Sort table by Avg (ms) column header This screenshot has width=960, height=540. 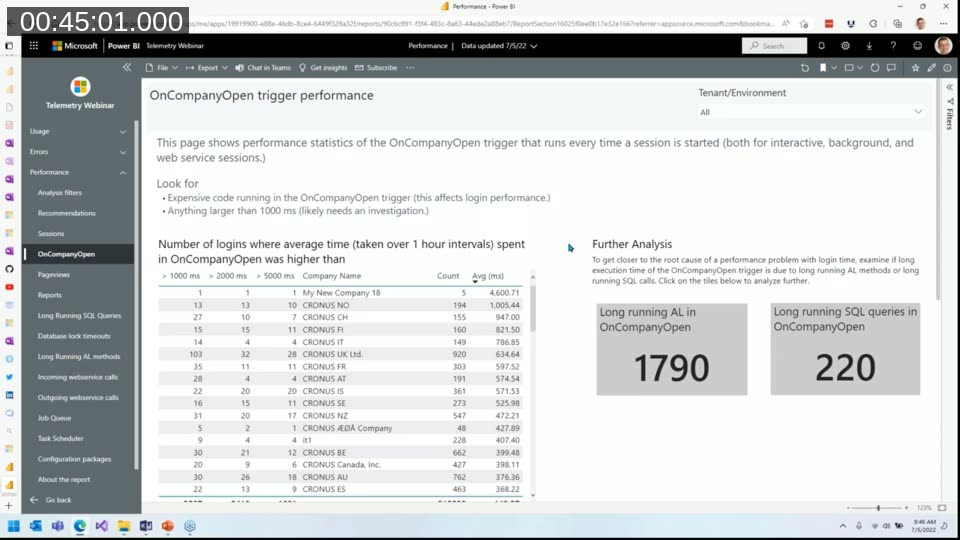click(x=488, y=276)
